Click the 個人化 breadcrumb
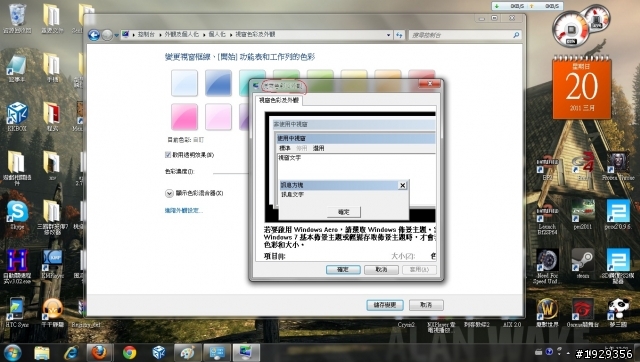Image resolution: width=640 pixels, height=362 pixels. pyautogui.click(x=217, y=35)
